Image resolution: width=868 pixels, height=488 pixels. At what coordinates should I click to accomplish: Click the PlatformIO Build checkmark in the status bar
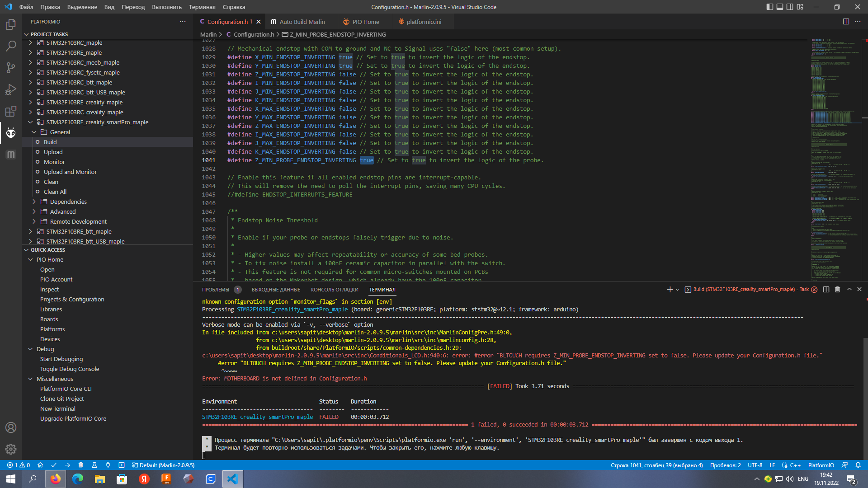click(54, 465)
